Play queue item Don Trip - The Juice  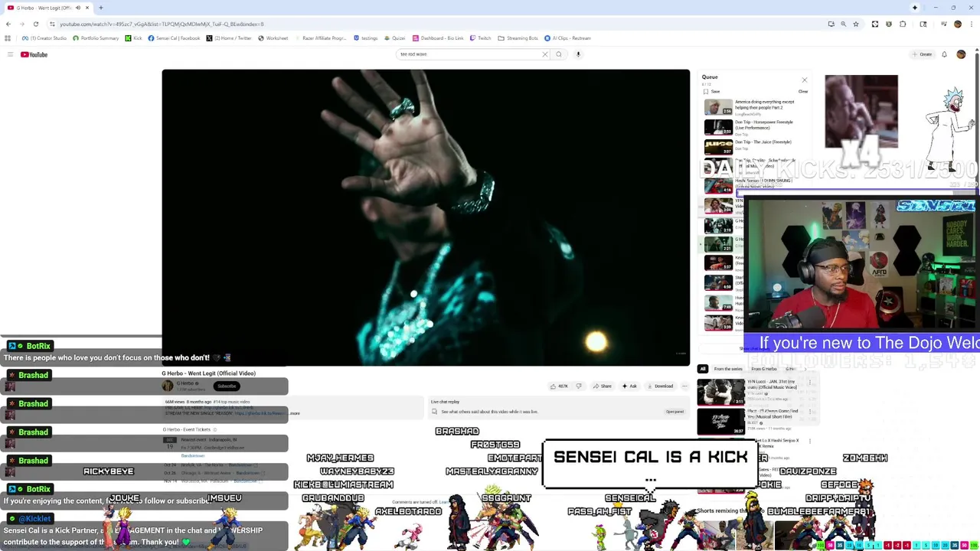(x=756, y=147)
